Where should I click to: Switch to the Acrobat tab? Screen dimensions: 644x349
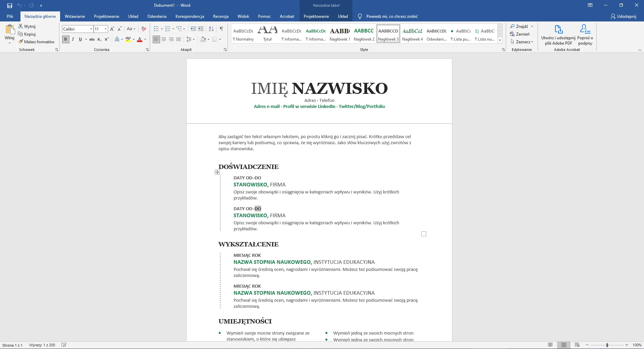tap(287, 16)
